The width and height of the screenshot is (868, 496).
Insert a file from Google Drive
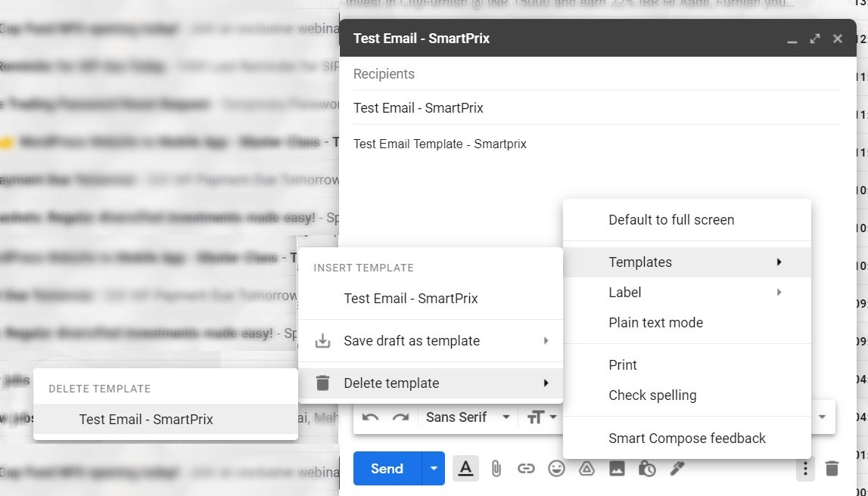[586, 468]
